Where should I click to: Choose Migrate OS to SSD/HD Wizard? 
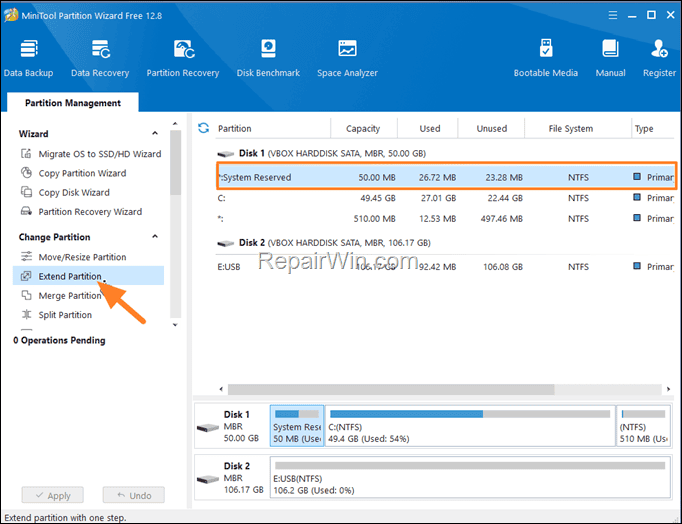pyautogui.click(x=100, y=154)
